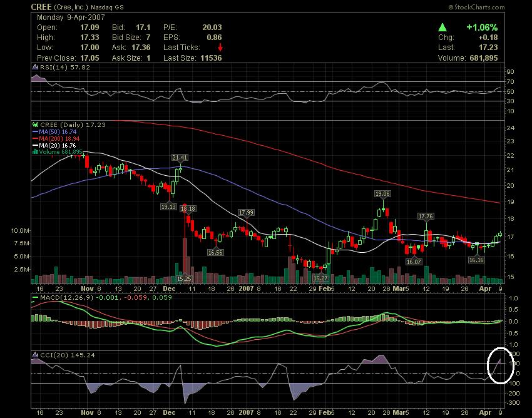Click the Ask Size value 1
Image resolution: width=532 pixels, height=418 pixels.
pyautogui.click(x=148, y=58)
